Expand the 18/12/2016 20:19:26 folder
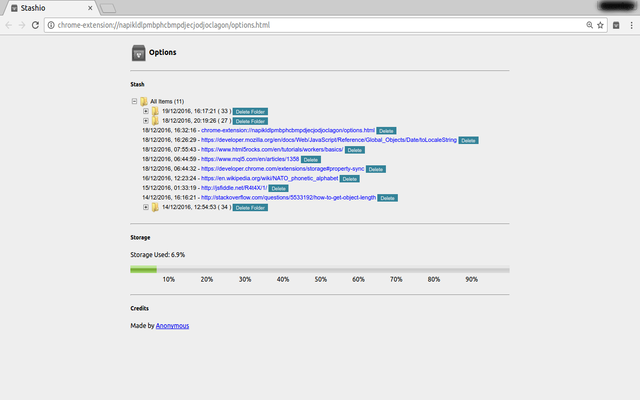Viewport: 640px width, 400px height. (146, 121)
